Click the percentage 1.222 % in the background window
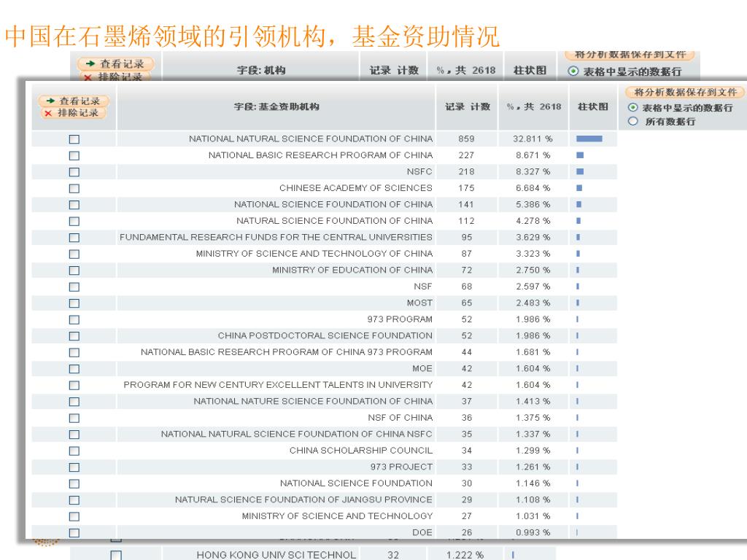The height and width of the screenshot is (560, 747). tap(465, 555)
